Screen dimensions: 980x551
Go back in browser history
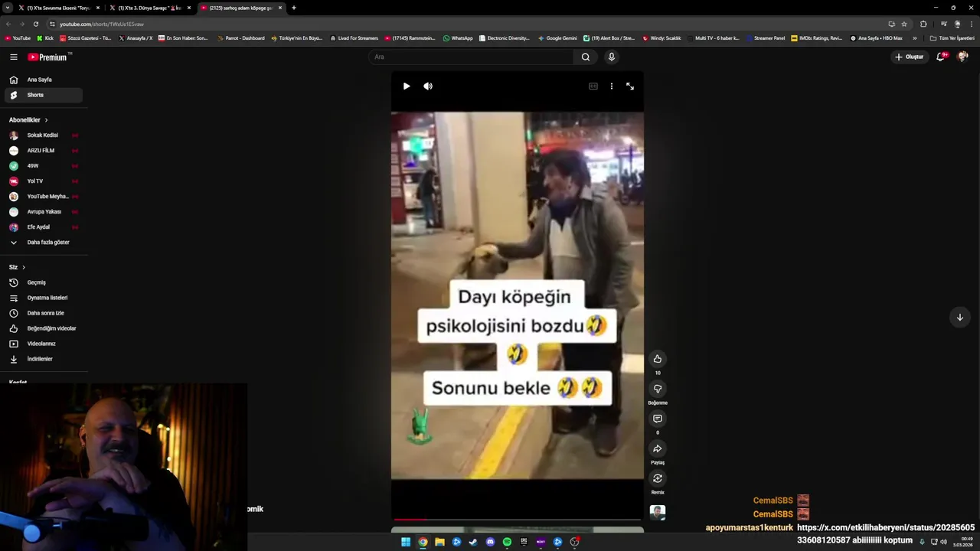(8, 24)
